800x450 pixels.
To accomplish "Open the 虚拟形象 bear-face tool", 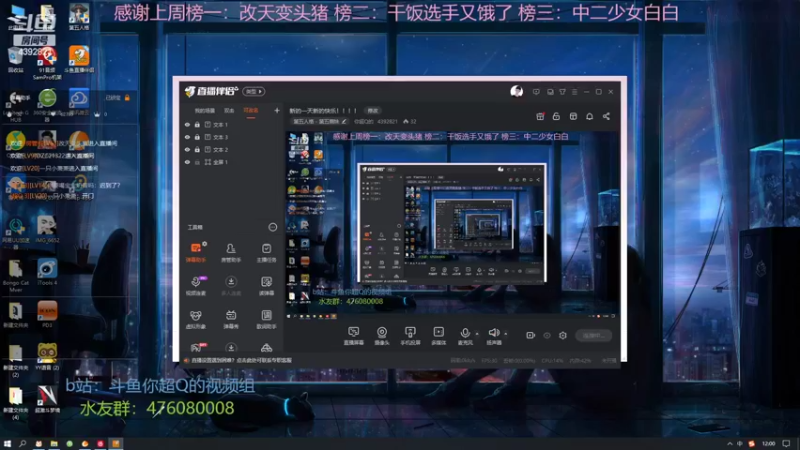I will point(195,319).
